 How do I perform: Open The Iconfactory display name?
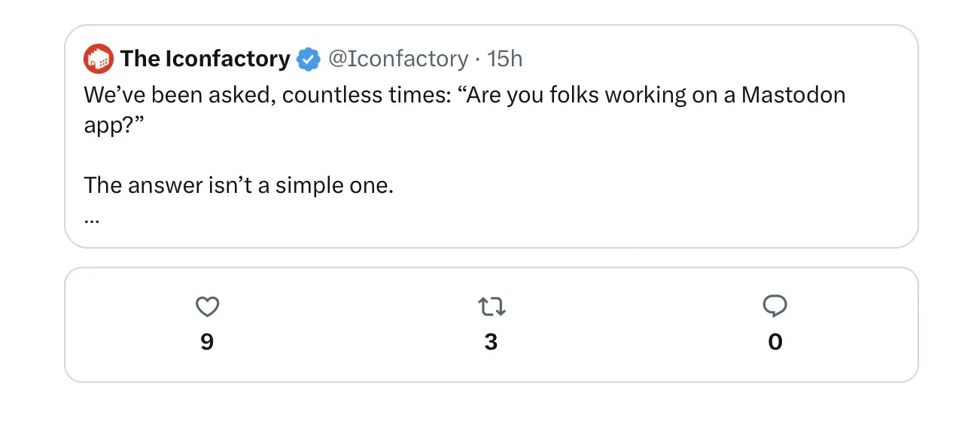pos(205,59)
